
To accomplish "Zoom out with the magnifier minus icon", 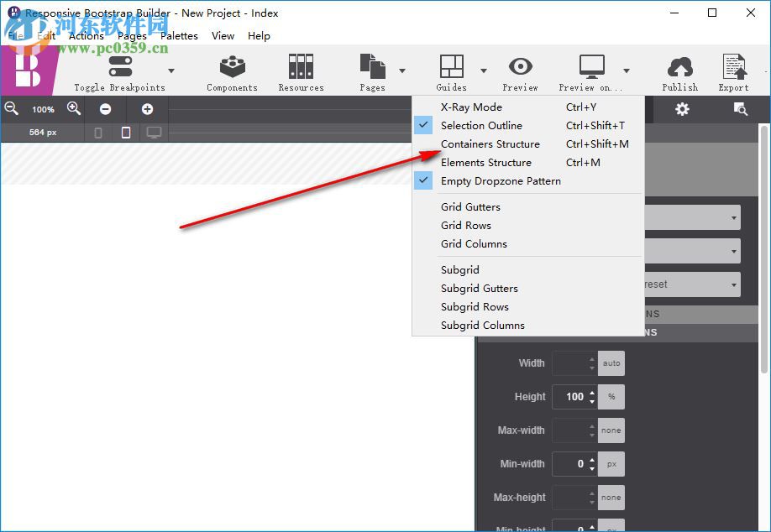I will pyautogui.click(x=11, y=108).
